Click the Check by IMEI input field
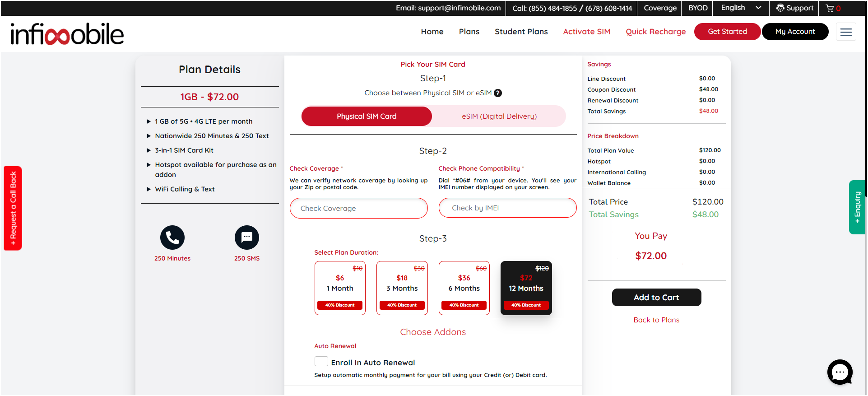This screenshot has height=396, width=868. coord(507,208)
